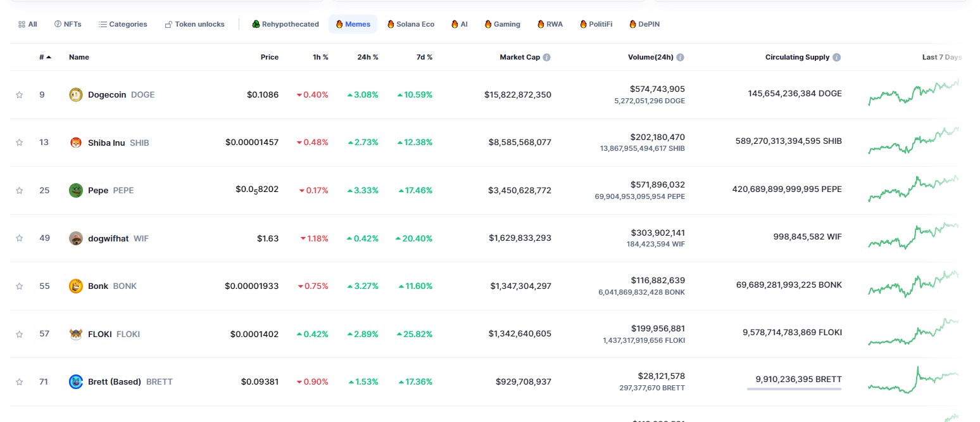This screenshot has width=980, height=422.
Task: Click the Shiba Inu coin logo
Action: [76, 143]
